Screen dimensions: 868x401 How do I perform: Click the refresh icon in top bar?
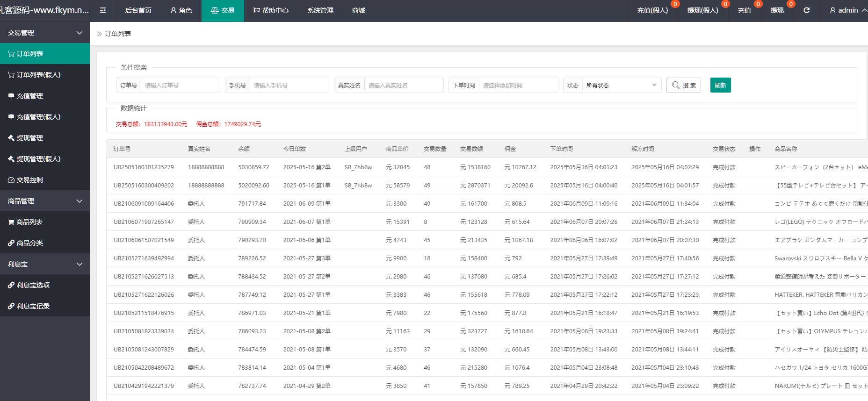coord(807,10)
